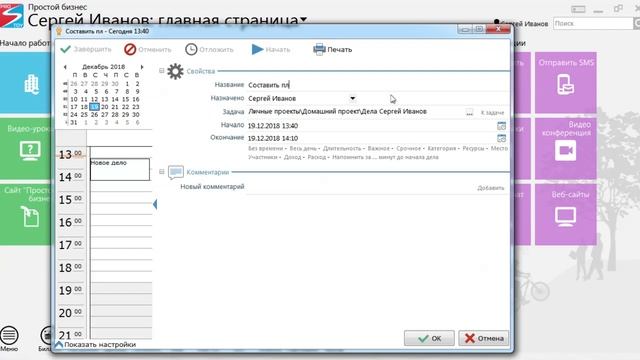640x360 pixels.
Task: Click the Видео-уроки tile in main window
Action: 26,149
